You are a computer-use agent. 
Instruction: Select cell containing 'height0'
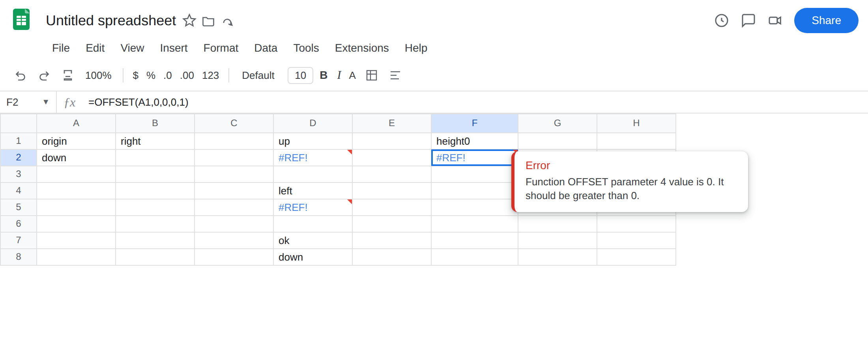(x=475, y=141)
